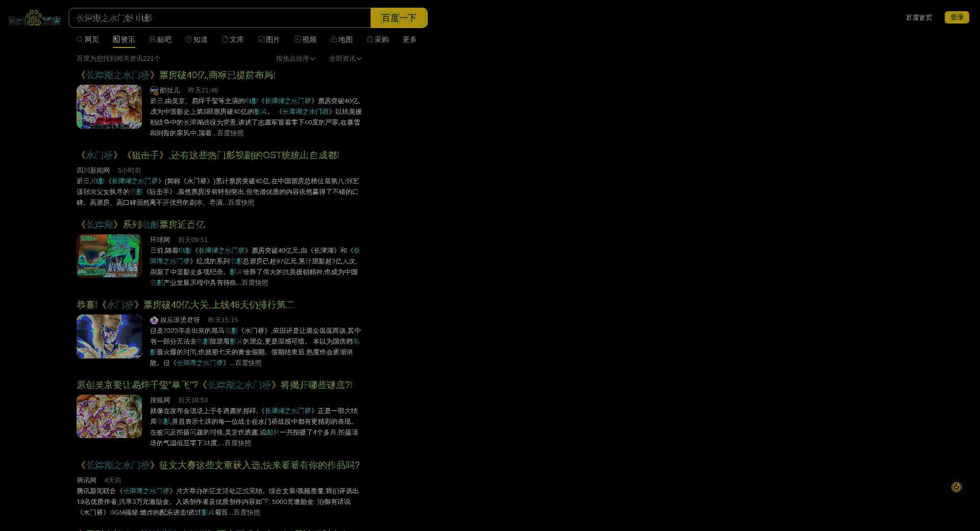Click 百度快照 under the 搜狐网 article
Viewport: 980px width, 531px height.
click(237, 443)
